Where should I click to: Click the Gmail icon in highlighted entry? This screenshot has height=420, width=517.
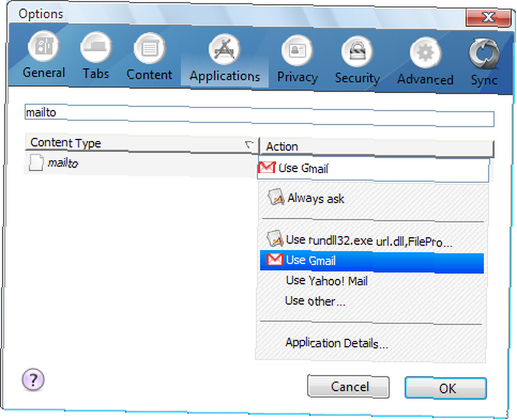(275, 259)
